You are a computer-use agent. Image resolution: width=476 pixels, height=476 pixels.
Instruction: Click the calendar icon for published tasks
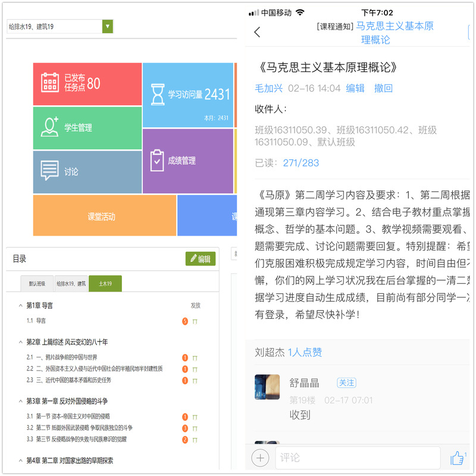[x=50, y=83]
